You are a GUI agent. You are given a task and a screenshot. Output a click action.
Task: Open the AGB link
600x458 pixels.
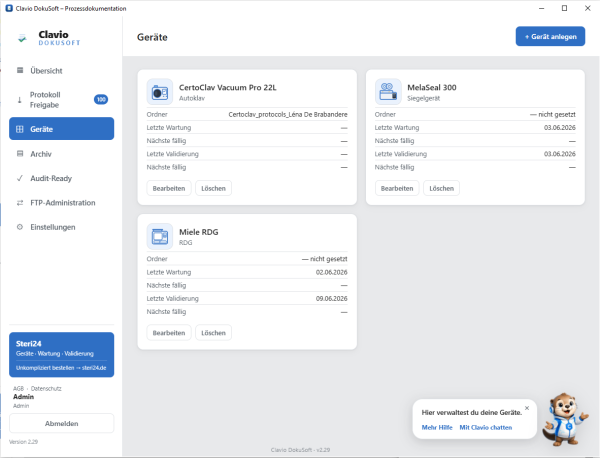(18, 388)
